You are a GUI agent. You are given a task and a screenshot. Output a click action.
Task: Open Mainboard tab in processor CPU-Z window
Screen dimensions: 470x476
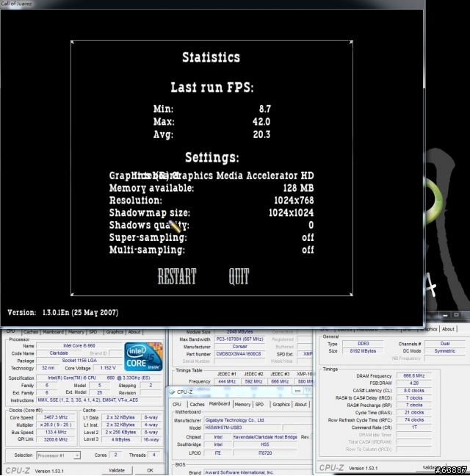[53, 332]
